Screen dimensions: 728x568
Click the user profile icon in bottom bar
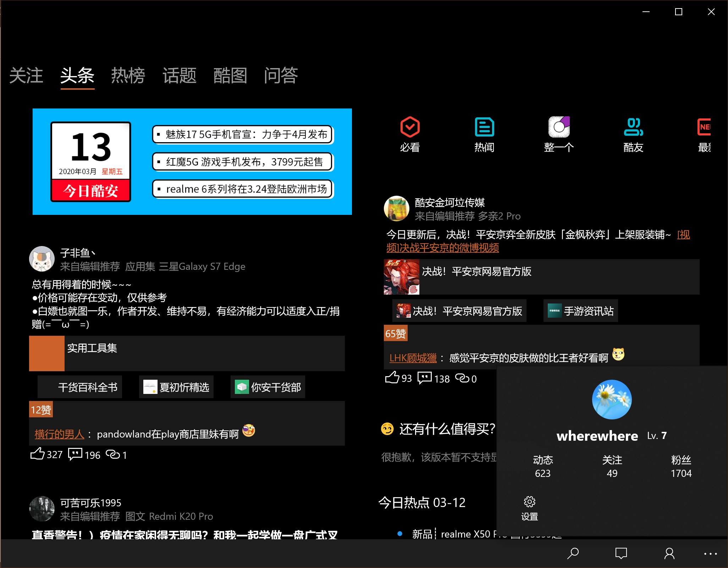pos(669,553)
